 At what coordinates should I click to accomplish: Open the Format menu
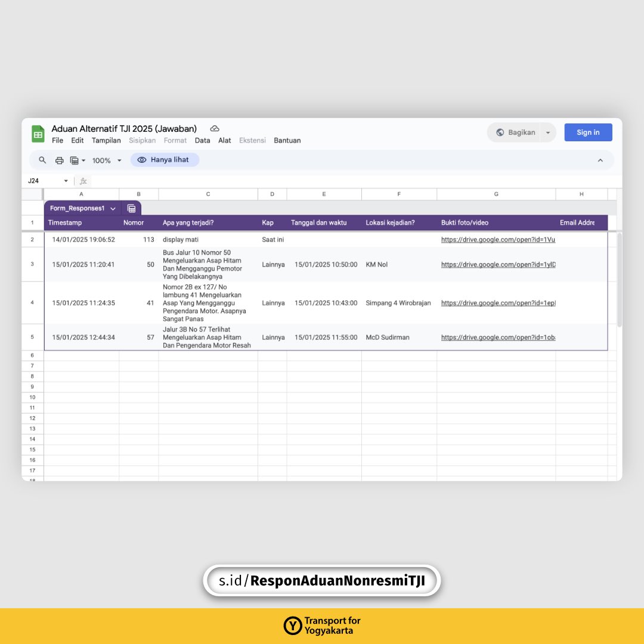click(175, 141)
